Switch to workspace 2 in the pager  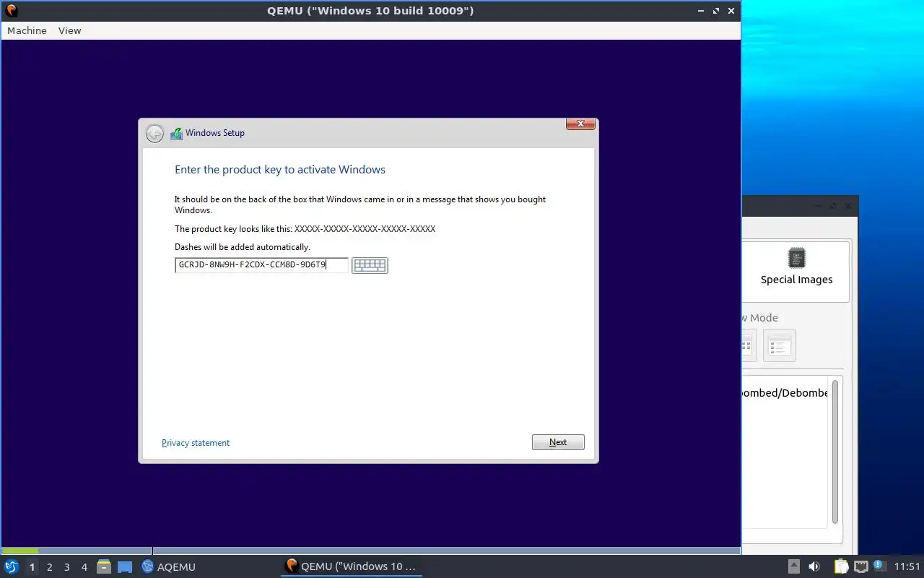click(x=49, y=567)
